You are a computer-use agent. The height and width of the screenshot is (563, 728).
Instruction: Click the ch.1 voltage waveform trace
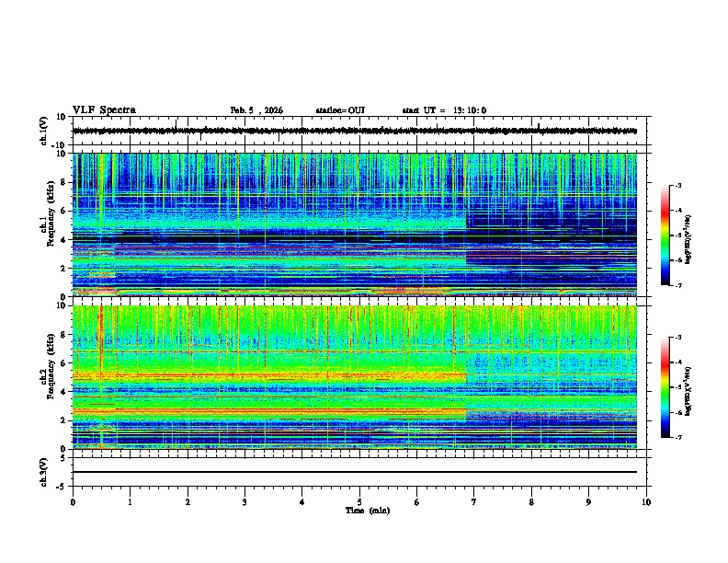tap(355, 131)
